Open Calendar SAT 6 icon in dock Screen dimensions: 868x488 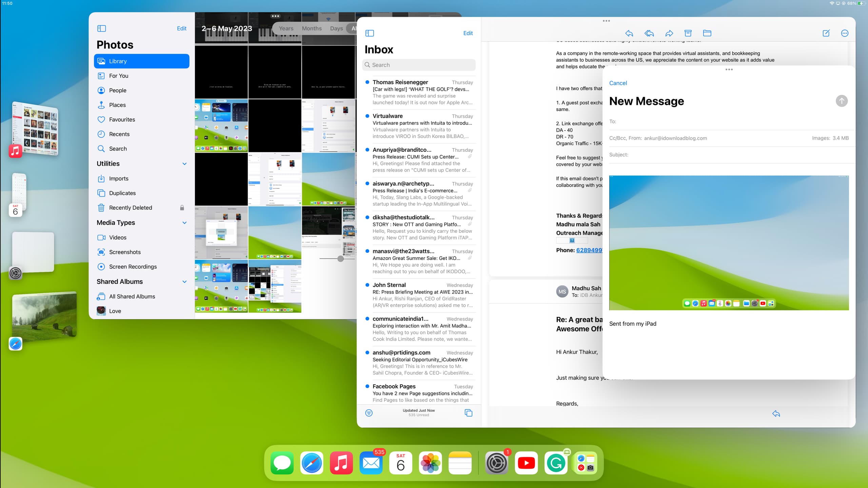[400, 463]
